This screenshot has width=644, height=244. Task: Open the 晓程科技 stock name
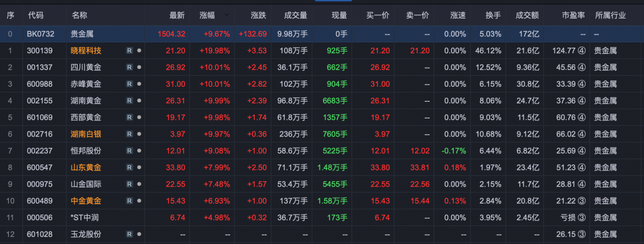tap(87, 50)
